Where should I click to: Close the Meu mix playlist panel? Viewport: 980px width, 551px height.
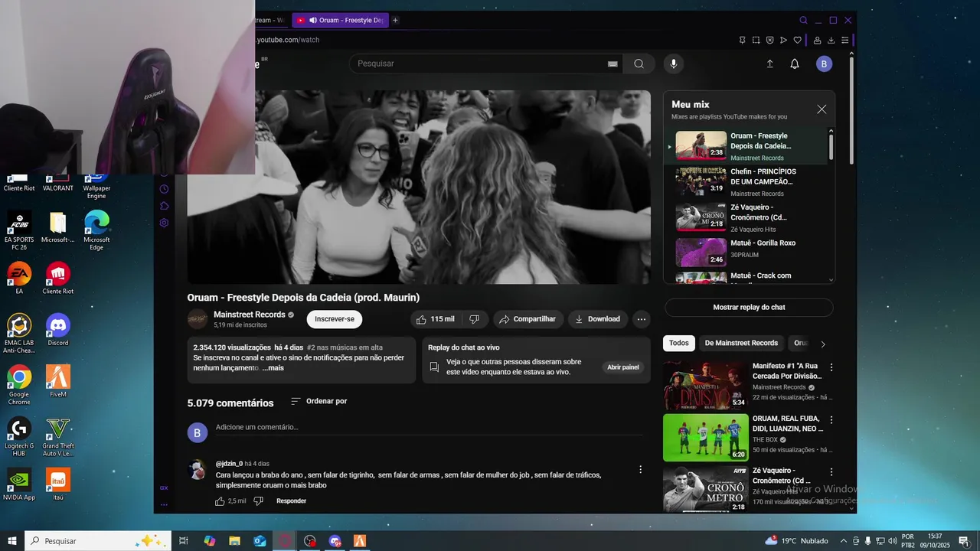click(x=822, y=109)
